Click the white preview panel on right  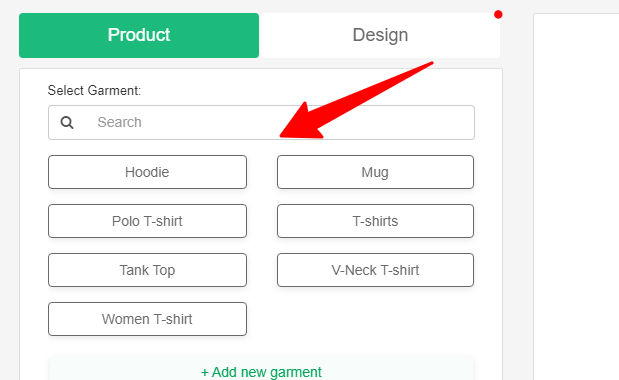(x=576, y=197)
